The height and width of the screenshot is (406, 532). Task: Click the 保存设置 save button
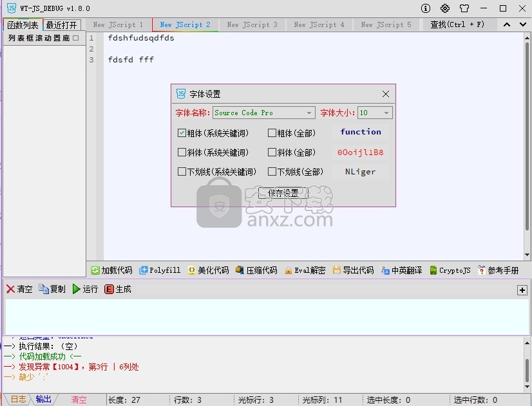(x=283, y=193)
